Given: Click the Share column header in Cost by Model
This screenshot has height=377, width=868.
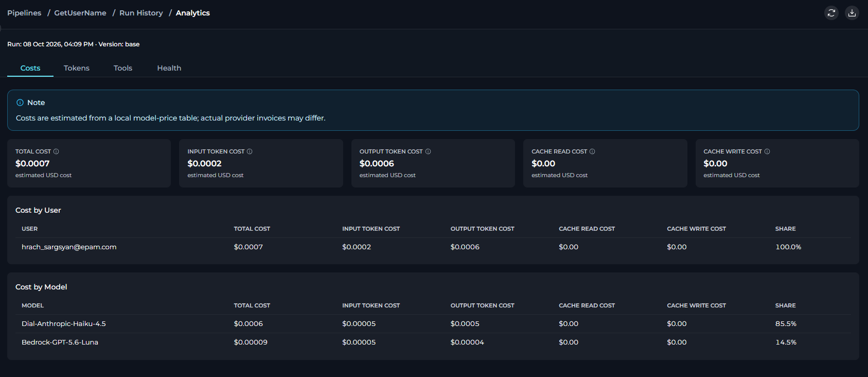Looking at the screenshot, I should pyautogui.click(x=785, y=305).
